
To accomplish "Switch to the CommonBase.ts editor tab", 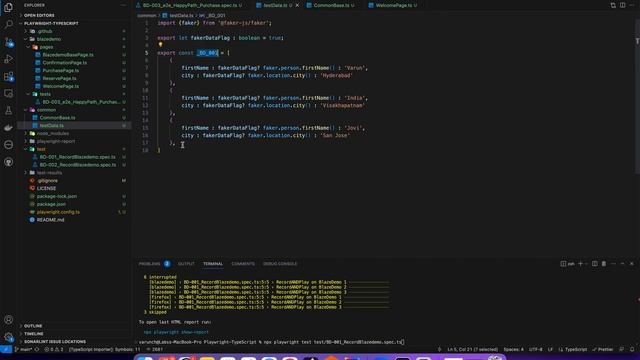I will [x=331, y=5].
